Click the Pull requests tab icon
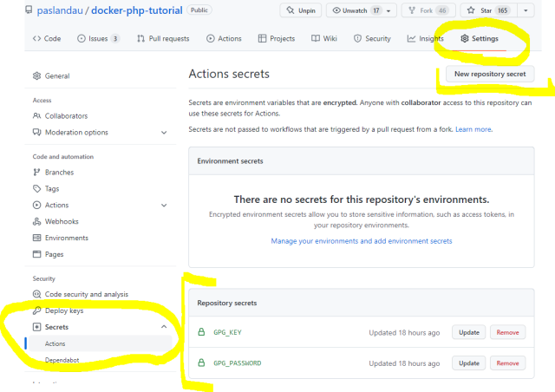This screenshot has width=555, height=392. [x=140, y=38]
